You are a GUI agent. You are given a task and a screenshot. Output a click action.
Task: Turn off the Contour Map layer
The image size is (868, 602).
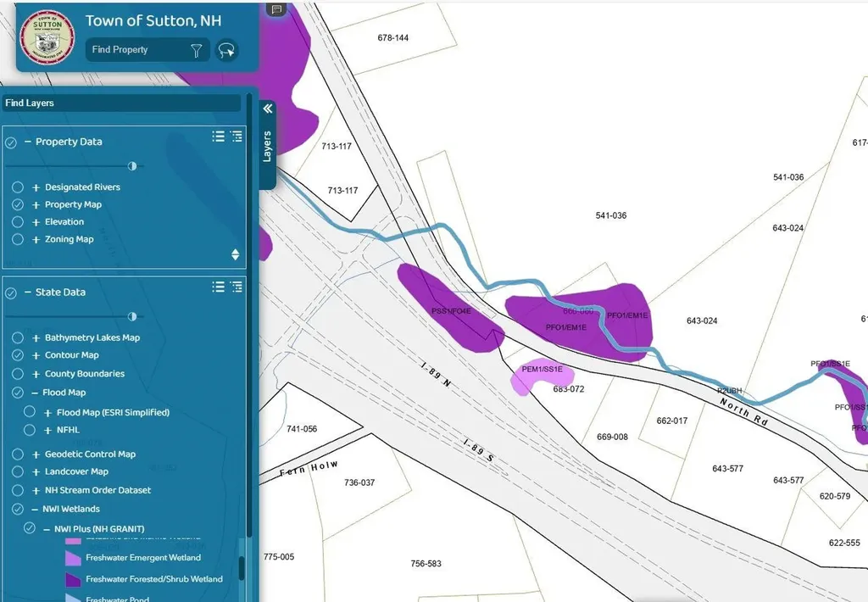click(17, 355)
